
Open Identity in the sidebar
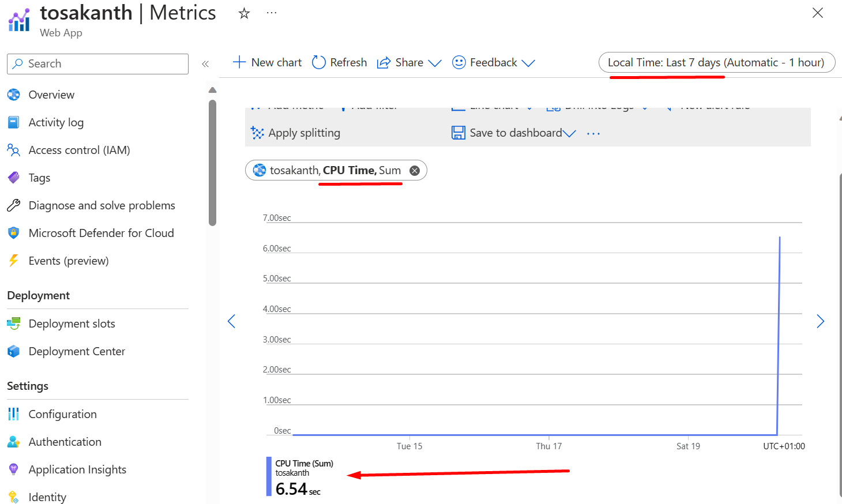[47, 497]
